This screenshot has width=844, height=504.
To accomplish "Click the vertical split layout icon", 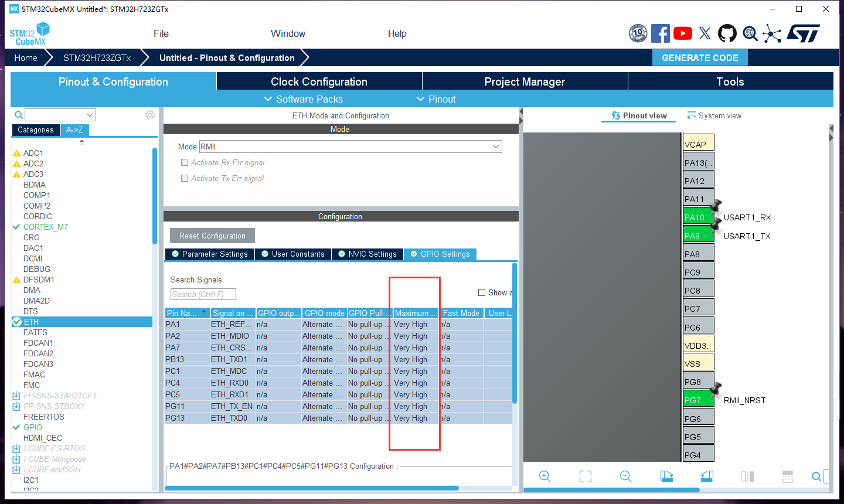I will (x=747, y=476).
